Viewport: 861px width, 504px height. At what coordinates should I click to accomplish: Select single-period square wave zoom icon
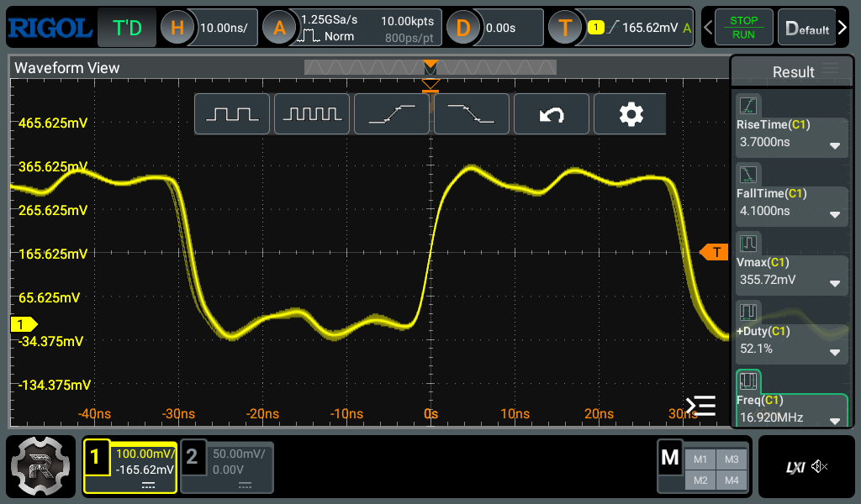pyautogui.click(x=232, y=114)
